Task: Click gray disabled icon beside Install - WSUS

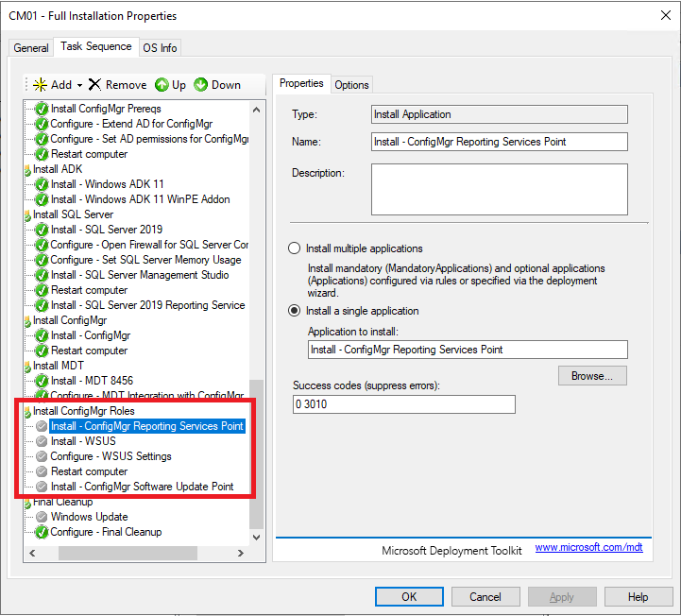Action: click(x=42, y=441)
